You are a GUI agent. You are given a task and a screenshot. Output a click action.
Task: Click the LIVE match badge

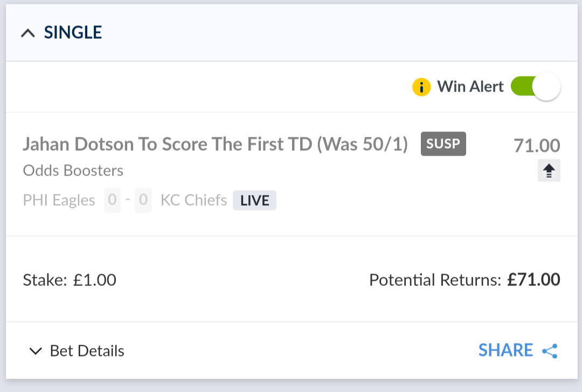tap(254, 200)
